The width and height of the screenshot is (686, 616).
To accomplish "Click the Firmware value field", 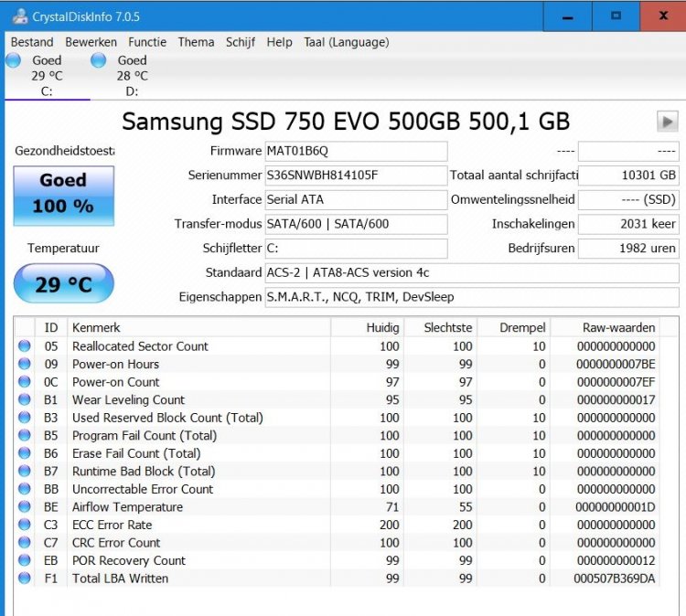I will point(355,151).
